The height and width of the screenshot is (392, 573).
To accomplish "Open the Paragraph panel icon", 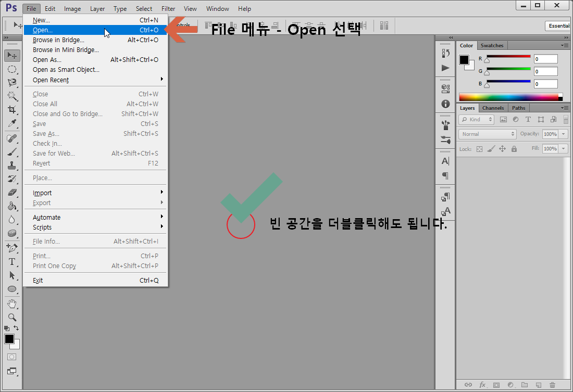I will tap(445, 176).
